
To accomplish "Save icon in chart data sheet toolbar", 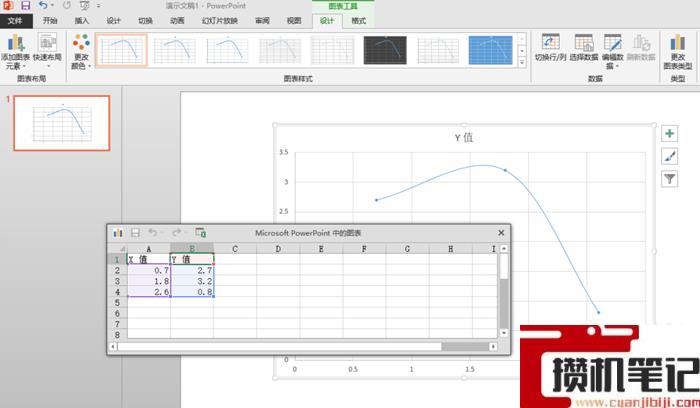I will [x=135, y=233].
